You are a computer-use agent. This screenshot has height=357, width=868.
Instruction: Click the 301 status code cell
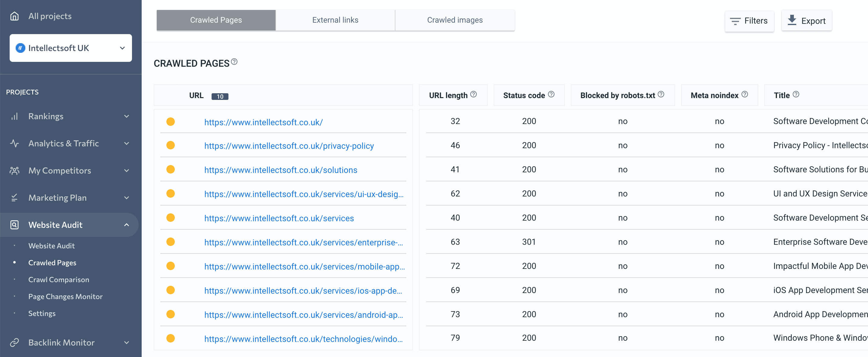click(529, 242)
